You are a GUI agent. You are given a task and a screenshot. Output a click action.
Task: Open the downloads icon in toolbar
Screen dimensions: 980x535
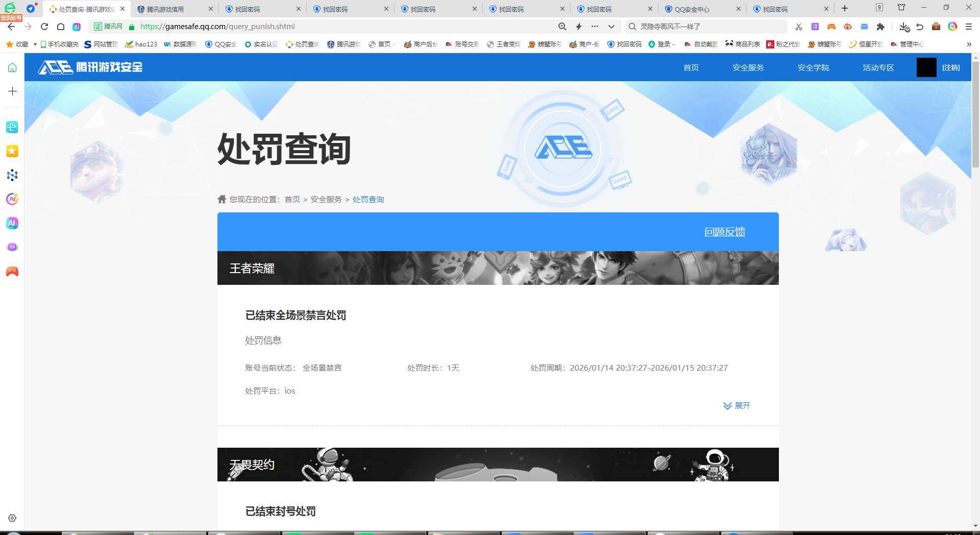tap(904, 27)
